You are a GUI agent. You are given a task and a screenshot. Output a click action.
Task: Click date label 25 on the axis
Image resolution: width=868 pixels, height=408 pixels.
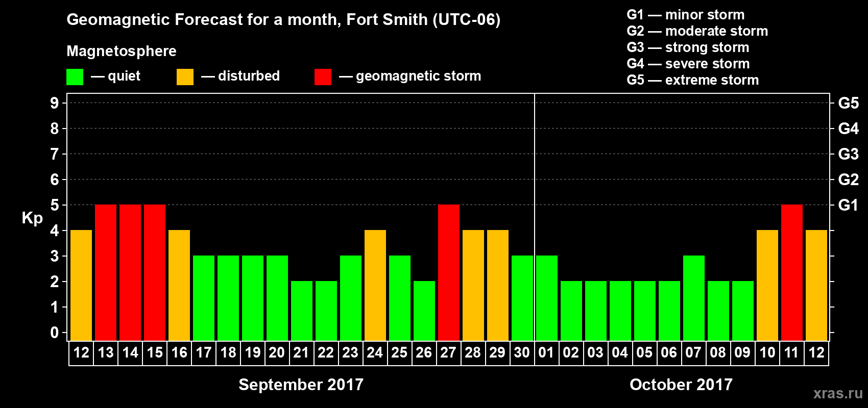(x=399, y=352)
